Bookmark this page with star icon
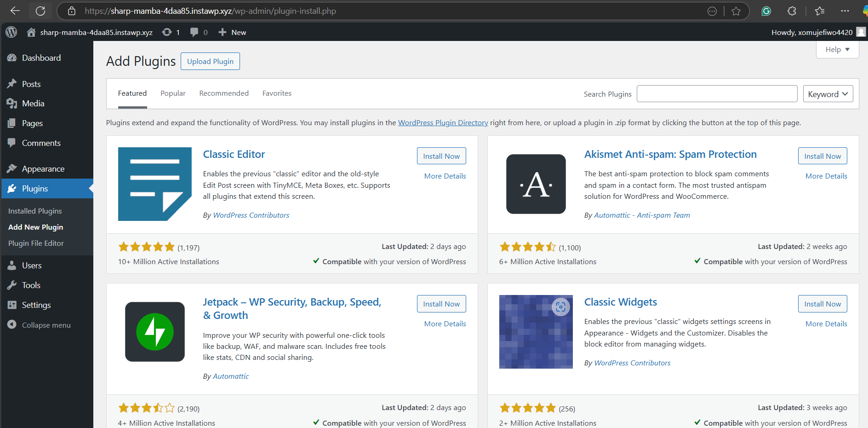Viewport: 868px width, 428px height. point(736,11)
